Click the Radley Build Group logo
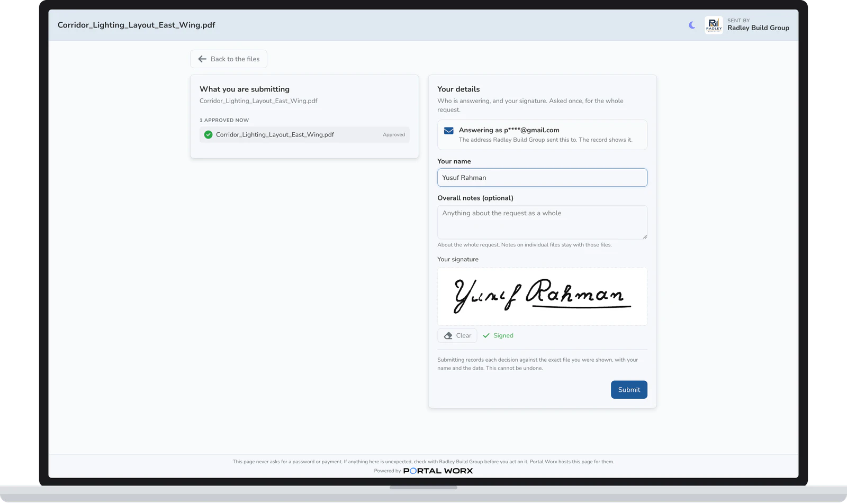 pyautogui.click(x=714, y=25)
